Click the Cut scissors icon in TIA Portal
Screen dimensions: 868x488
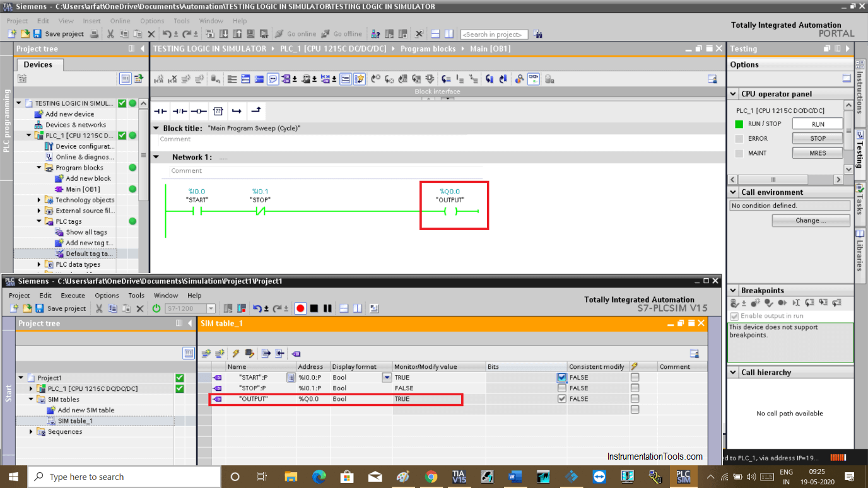click(x=110, y=34)
